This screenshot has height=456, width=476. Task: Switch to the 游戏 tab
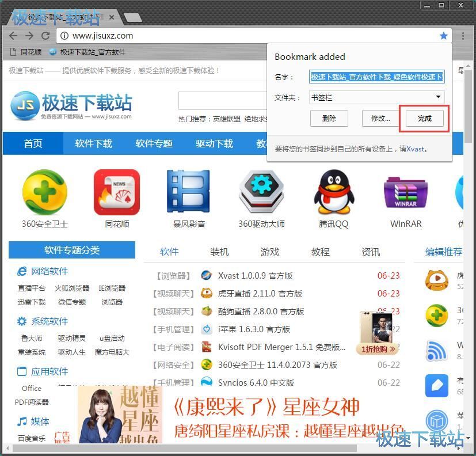pos(270,252)
